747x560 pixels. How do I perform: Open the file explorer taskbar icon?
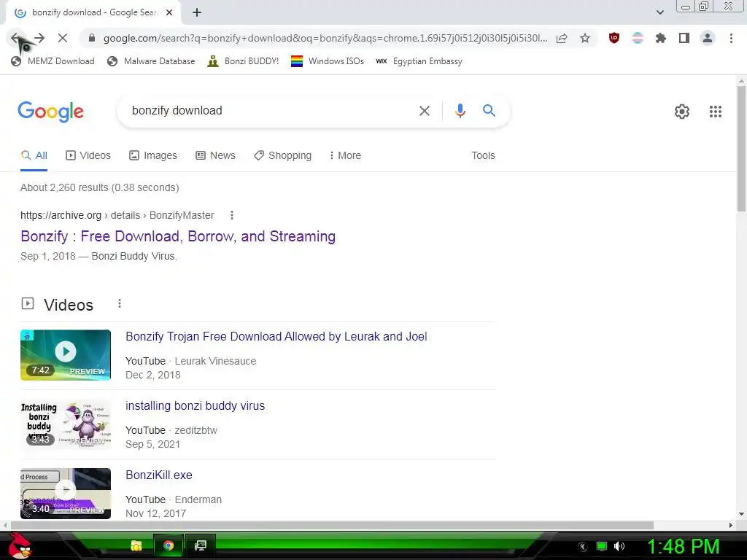pyautogui.click(x=136, y=545)
